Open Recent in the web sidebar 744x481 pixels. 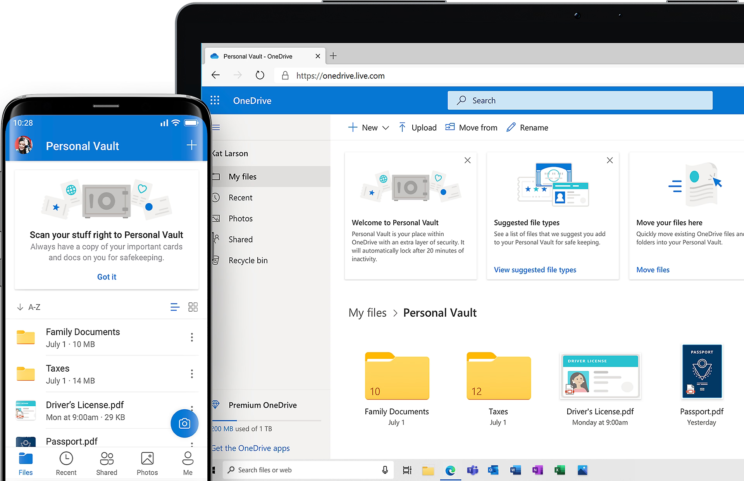click(240, 197)
